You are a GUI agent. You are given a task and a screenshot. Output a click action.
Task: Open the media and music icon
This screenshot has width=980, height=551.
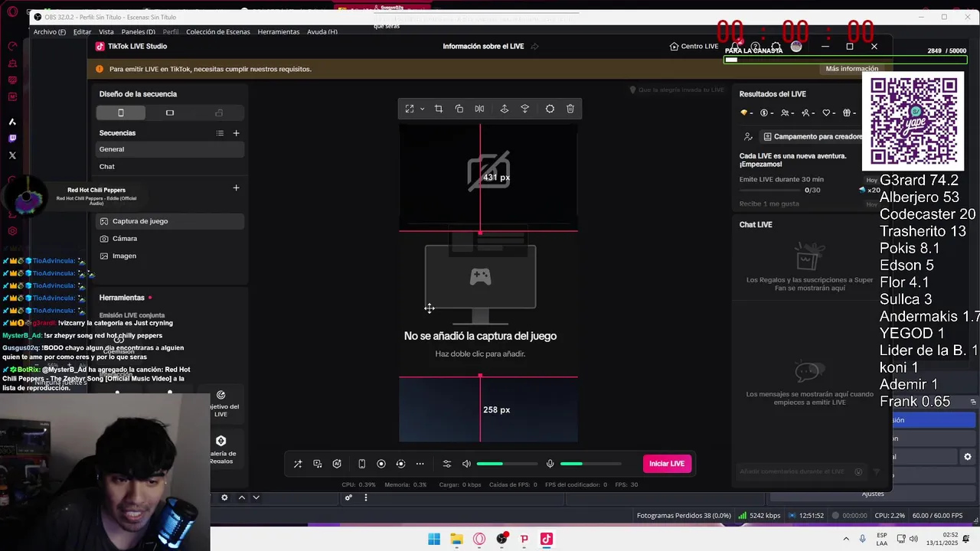[x=318, y=464]
